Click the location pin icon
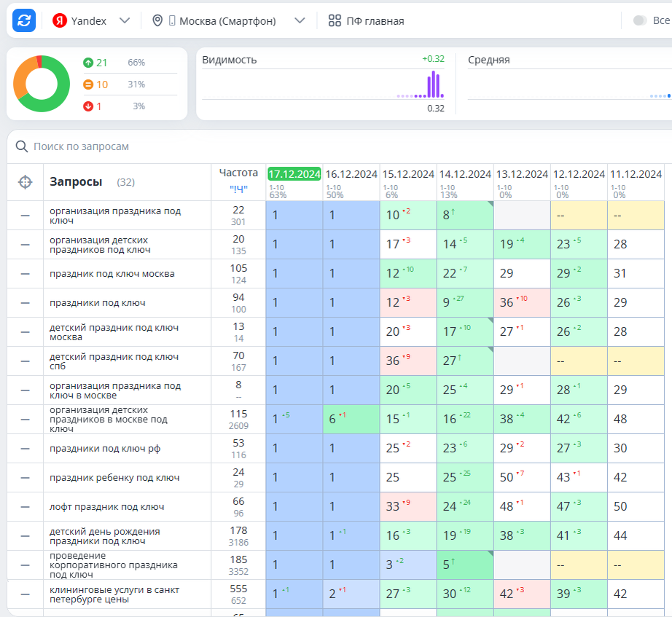Screen dimensions: 672x617 (x=157, y=20)
